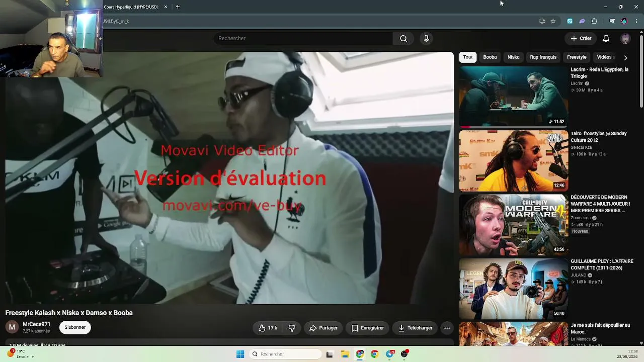
Task: Dislike the video with thumbs down
Action: point(292,328)
